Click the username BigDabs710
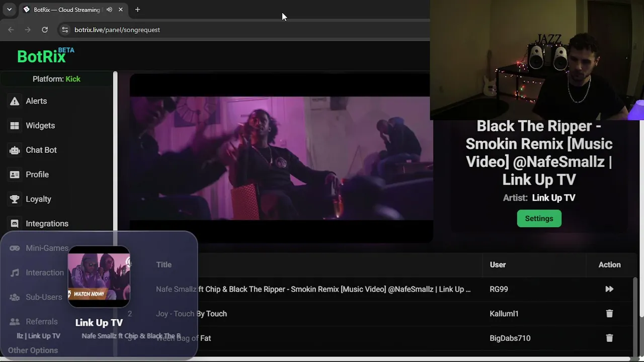Screen dimensions: 644x362 510,338
